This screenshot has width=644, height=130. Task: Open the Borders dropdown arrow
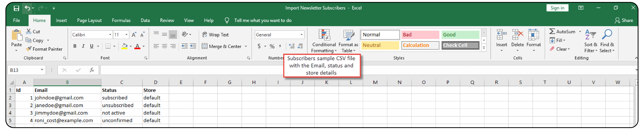[114, 46]
